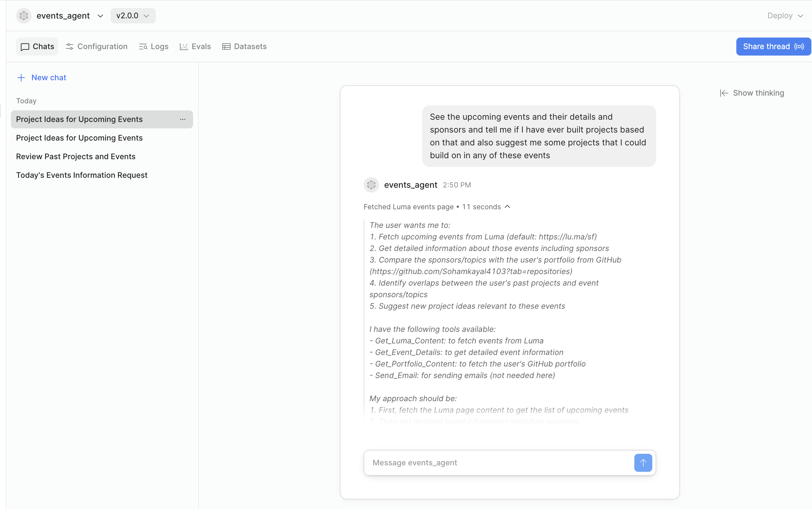Open Today's Events Information Request chat
The image size is (812, 509).
click(82, 175)
